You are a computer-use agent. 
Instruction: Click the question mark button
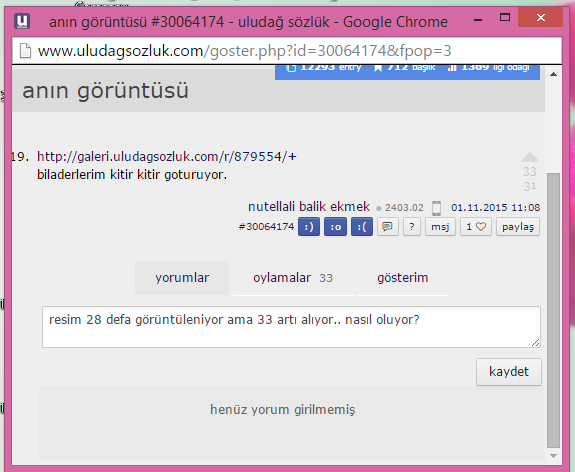coord(412,227)
